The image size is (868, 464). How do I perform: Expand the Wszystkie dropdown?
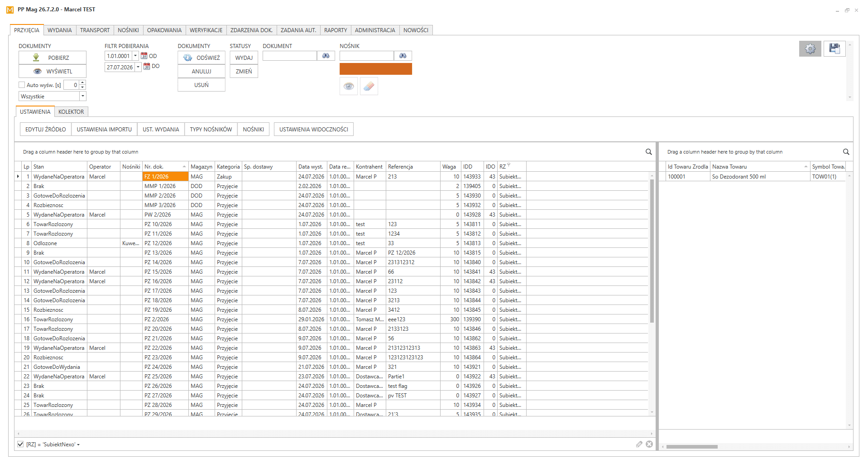(82, 96)
